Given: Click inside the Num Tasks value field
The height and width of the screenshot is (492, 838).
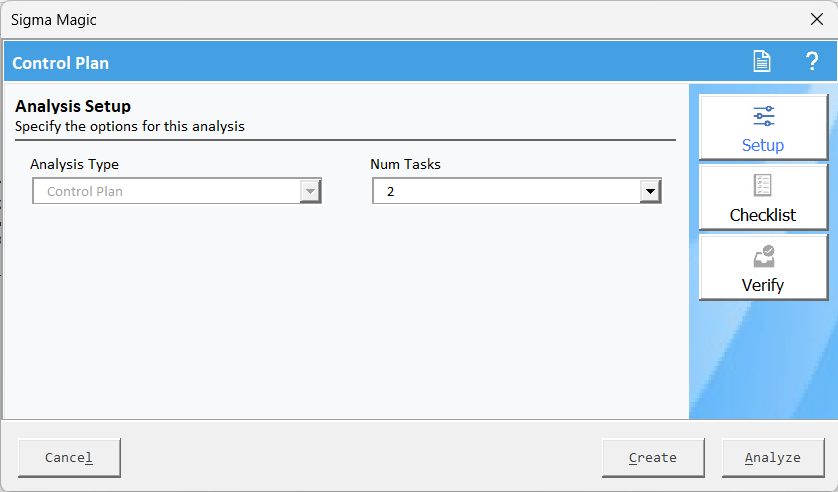Looking at the screenshot, I should point(505,191).
